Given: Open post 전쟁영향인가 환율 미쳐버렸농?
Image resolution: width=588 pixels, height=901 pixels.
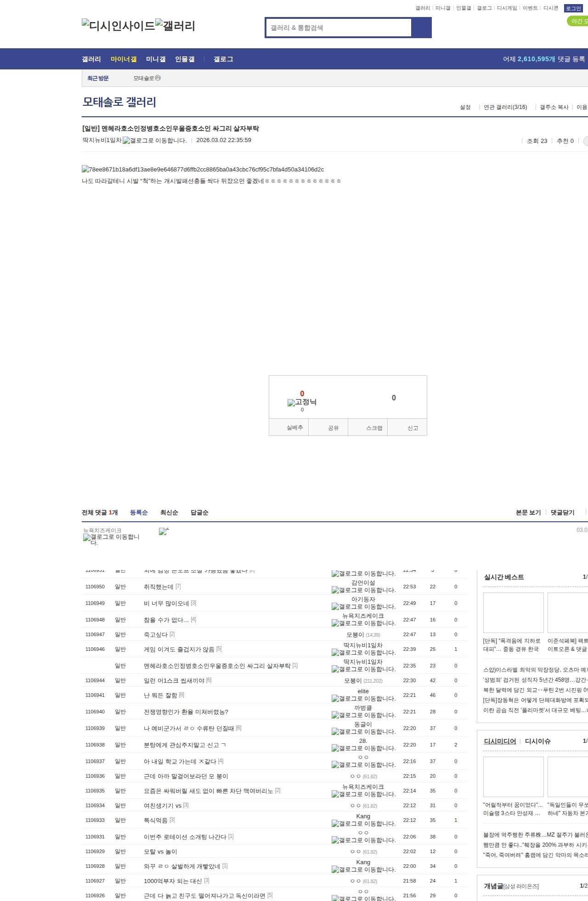Looking at the screenshot, I should (186, 712).
